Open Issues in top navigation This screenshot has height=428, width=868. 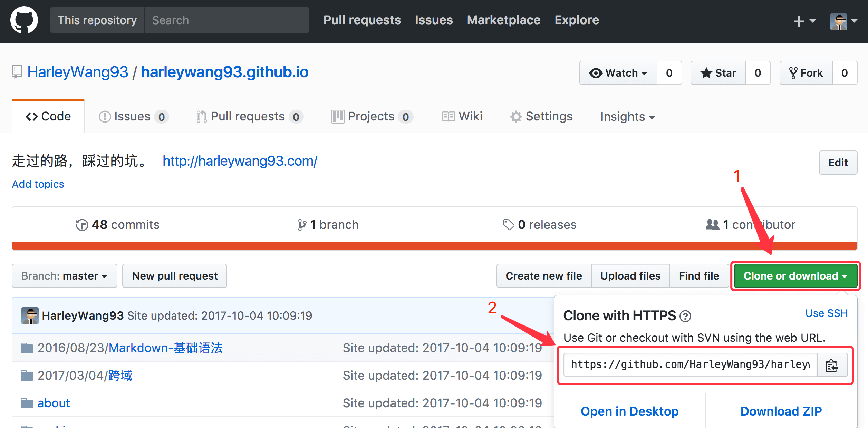434,20
